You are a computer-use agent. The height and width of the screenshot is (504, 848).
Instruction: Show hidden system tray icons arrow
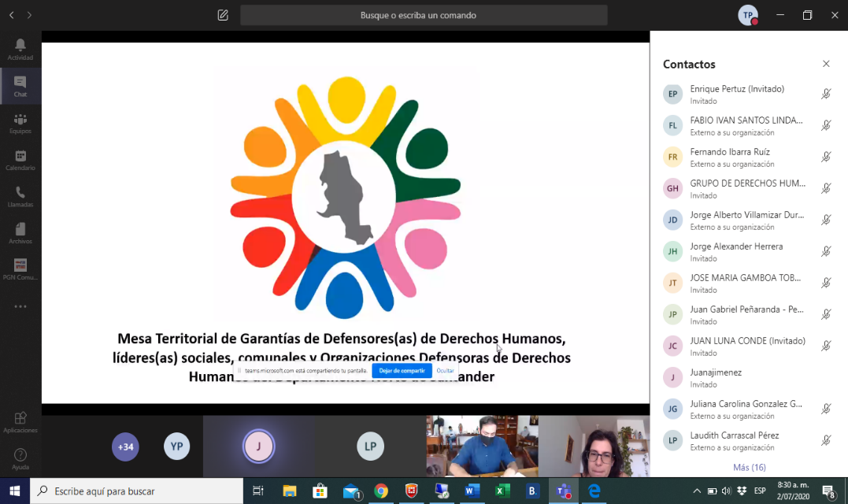[697, 491]
